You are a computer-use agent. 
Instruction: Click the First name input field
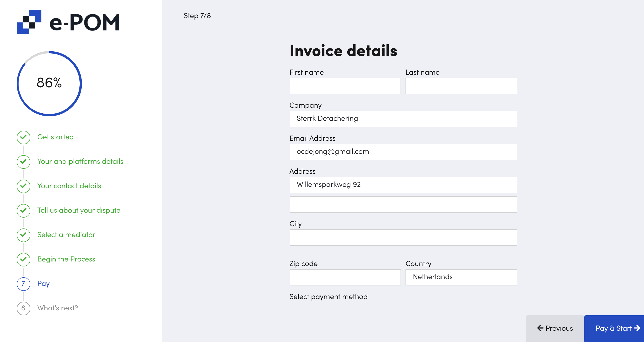click(345, 85)
